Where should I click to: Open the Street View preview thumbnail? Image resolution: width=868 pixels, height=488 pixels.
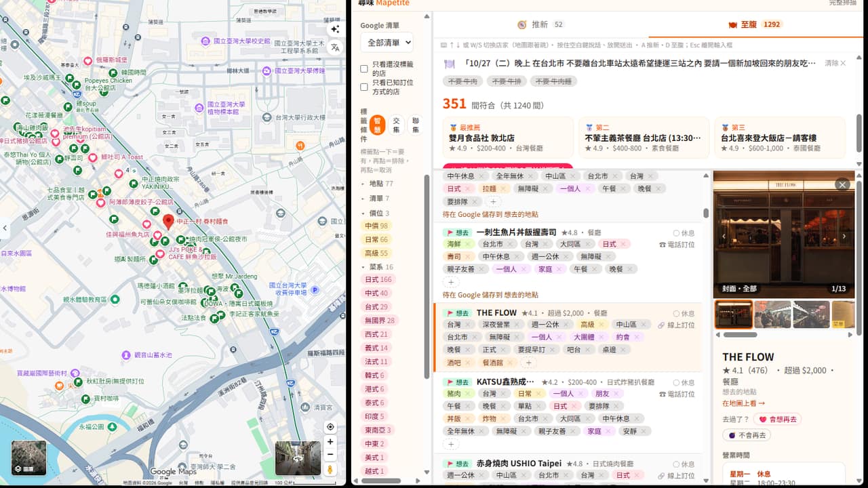298,458
